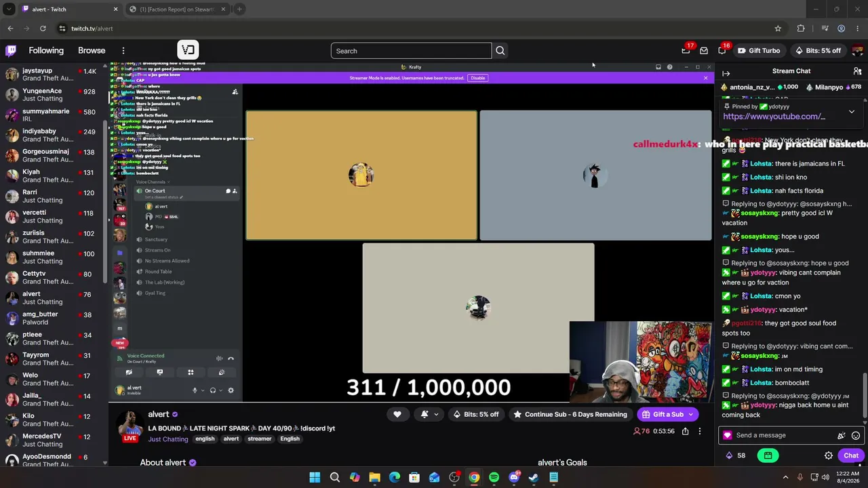
Task: Open the emote picker smiley icon
Action: pos(856,436)
